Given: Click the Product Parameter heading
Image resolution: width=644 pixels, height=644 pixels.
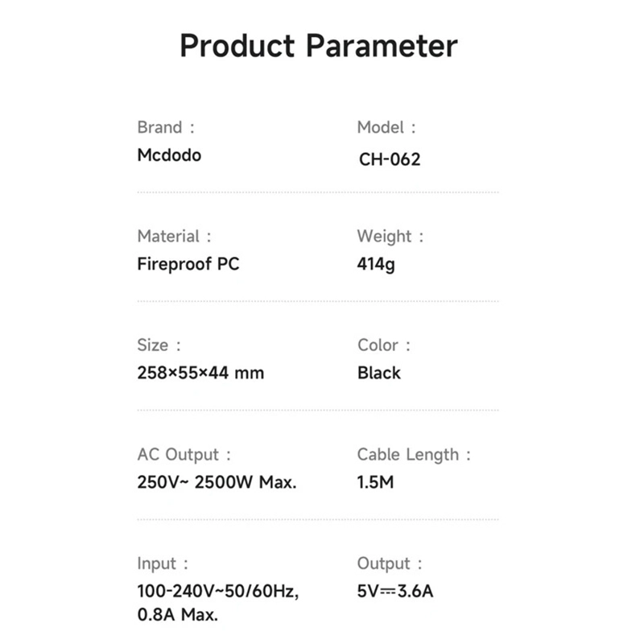Looking at the screenshot, I should point(319,46).
